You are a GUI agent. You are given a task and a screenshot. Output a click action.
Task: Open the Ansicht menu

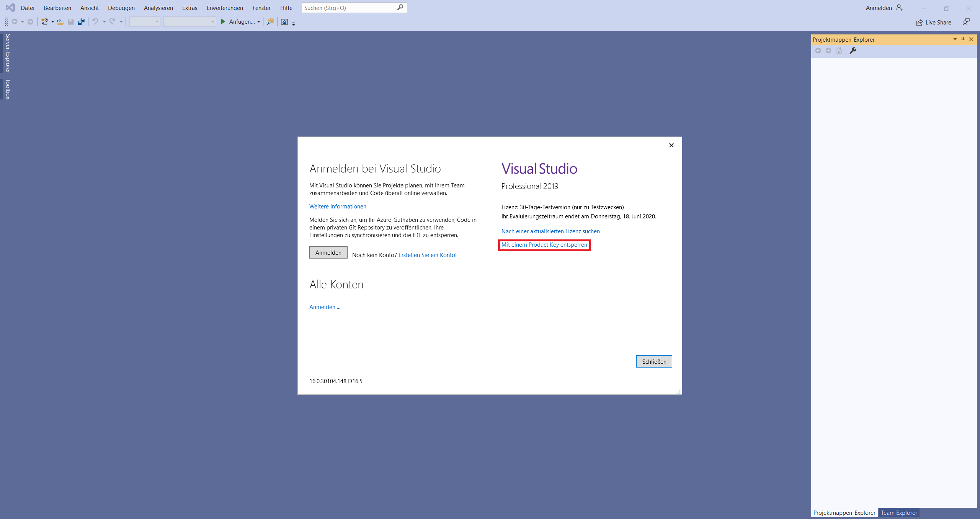click(x=90, y=8)
